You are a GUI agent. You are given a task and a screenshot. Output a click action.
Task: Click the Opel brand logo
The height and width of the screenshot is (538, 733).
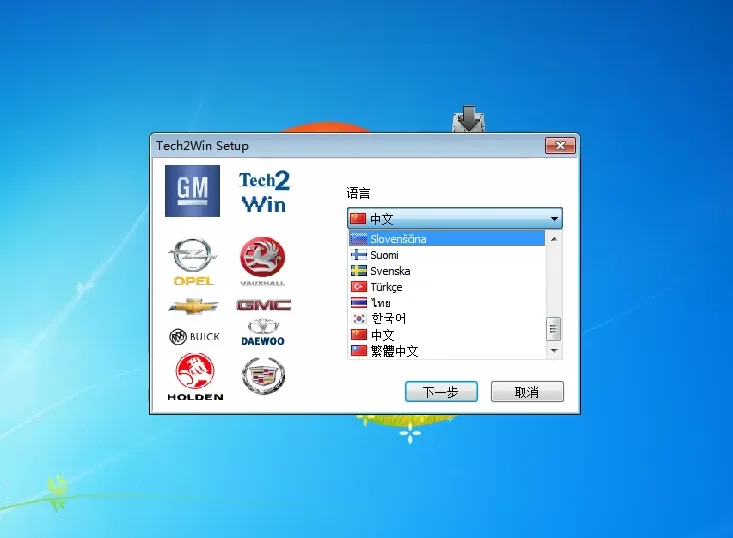193,262
